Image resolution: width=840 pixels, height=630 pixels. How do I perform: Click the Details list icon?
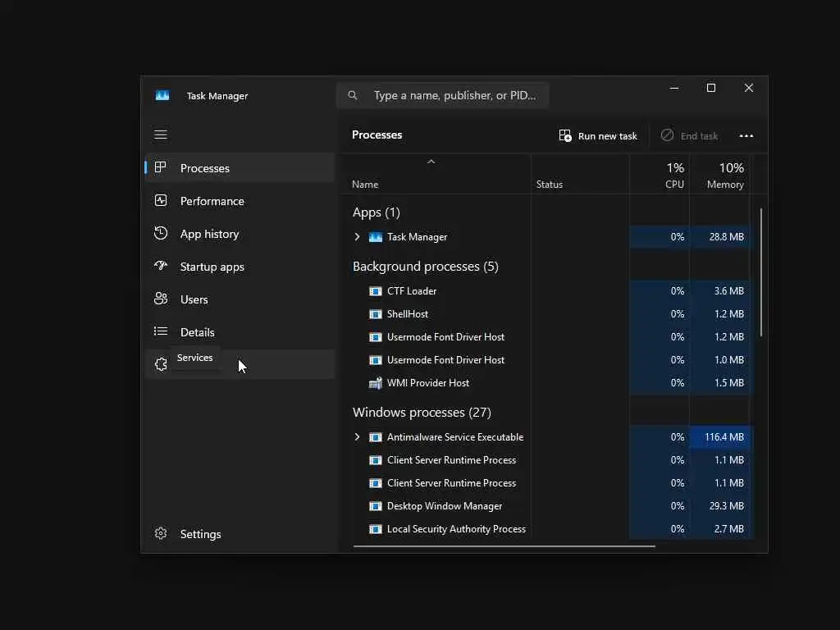click(161, 331)
